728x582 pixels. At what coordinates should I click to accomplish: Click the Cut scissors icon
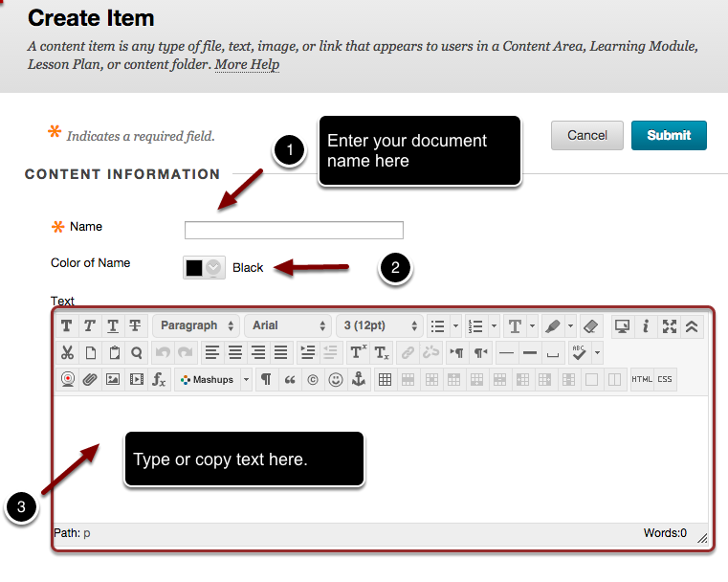coord(67,353)
